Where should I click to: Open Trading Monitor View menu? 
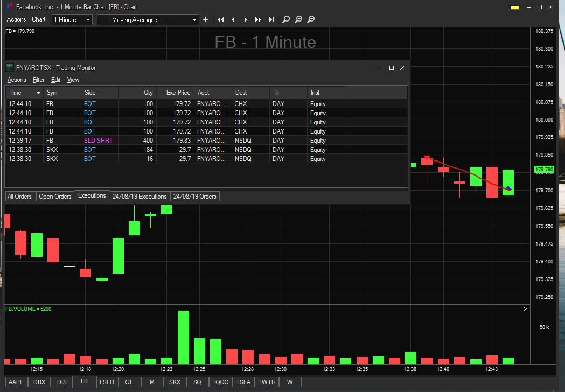(73, 80)
